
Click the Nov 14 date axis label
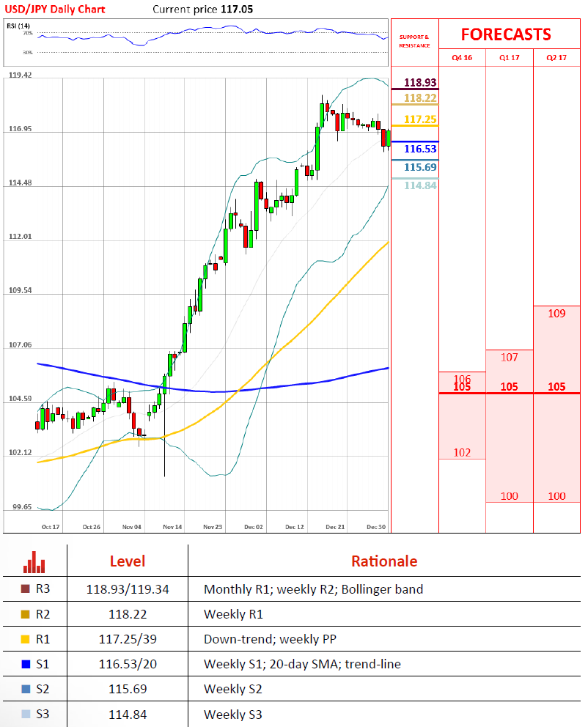click(x=172, y=527)
